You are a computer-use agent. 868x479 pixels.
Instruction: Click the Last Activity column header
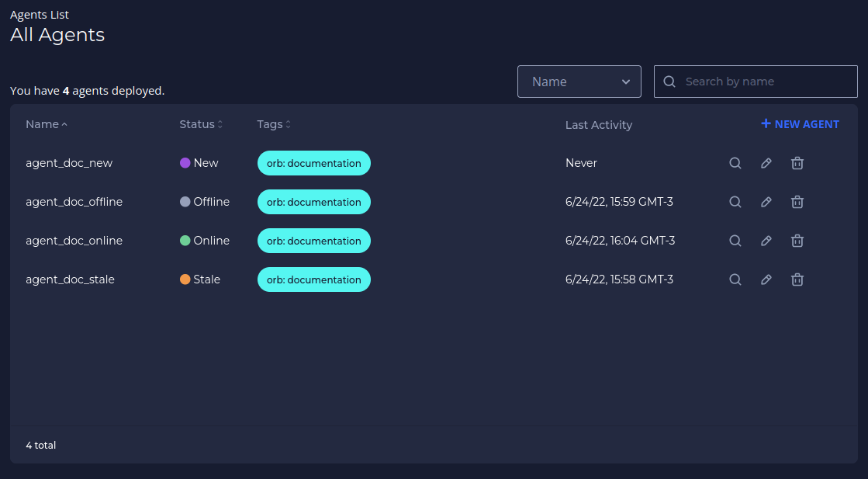598,124
